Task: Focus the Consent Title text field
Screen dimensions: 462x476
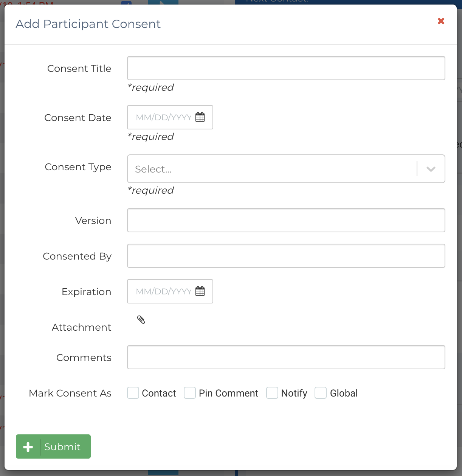Action: 286,68
